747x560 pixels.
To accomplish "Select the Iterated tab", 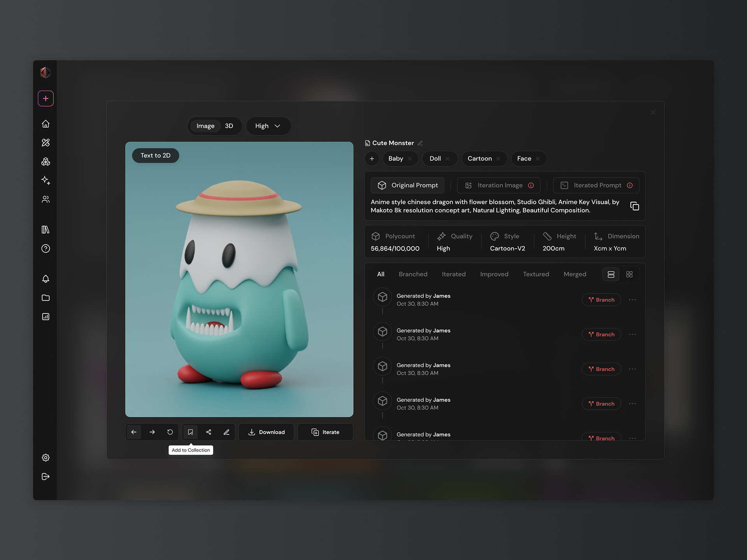I will [x=454, y=275].
